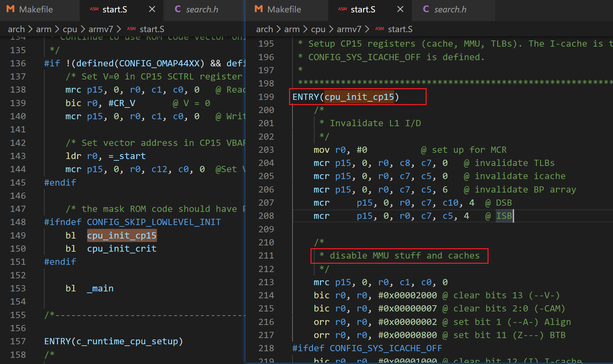Click 'armv7' breadcrumb in right editor

tap(349, 29)
